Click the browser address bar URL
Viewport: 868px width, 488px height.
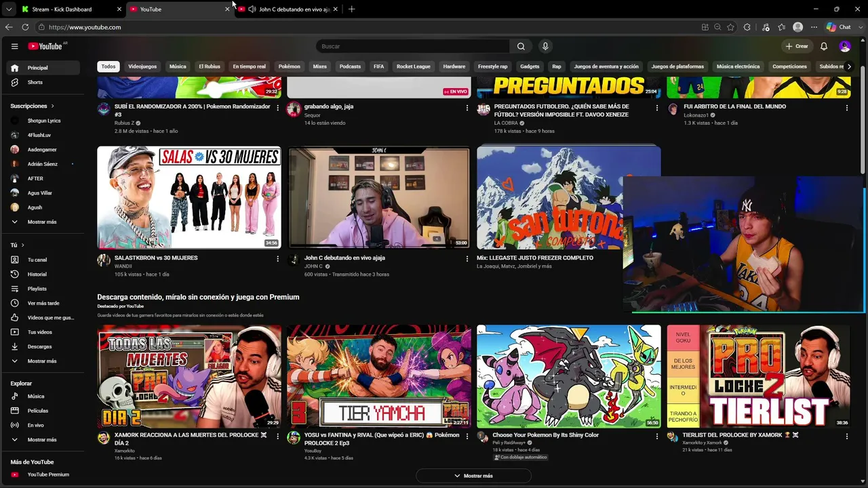[x=85, y=27]
